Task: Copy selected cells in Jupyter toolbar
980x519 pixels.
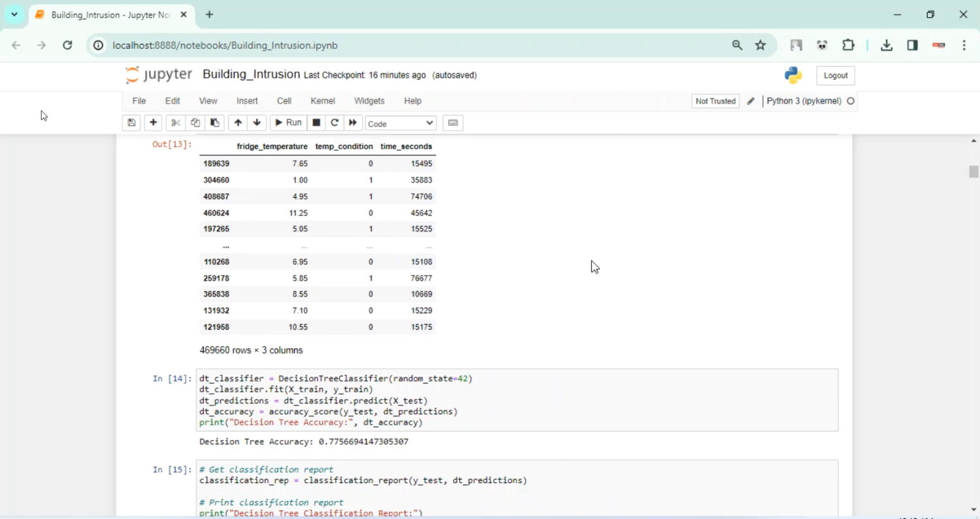Action: [x=195, y=123]
